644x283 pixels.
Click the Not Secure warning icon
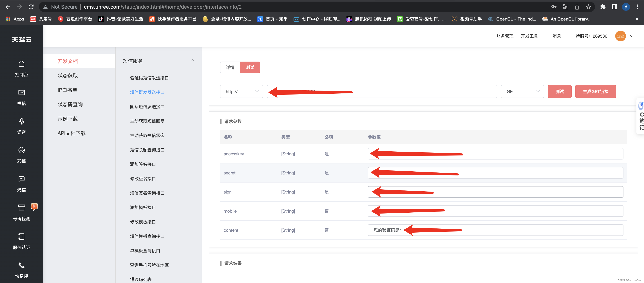[x=46, y=7]
